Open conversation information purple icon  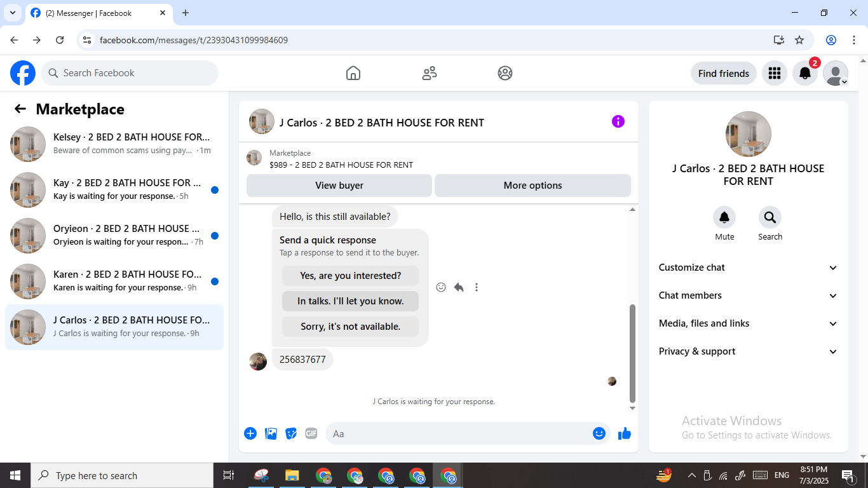click(x=618, y=121)
